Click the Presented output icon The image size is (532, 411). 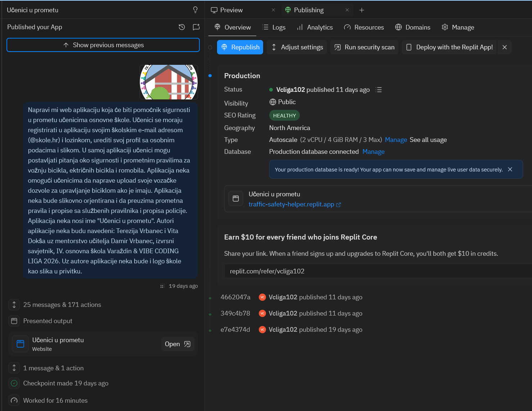(x=14, y=321)
